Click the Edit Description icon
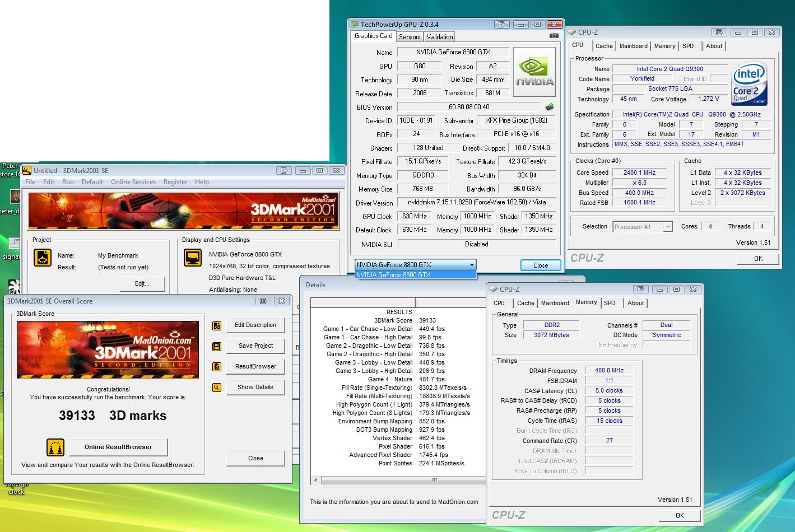The image size is (795, 532). pyautogui.click(x=217, y=325)
